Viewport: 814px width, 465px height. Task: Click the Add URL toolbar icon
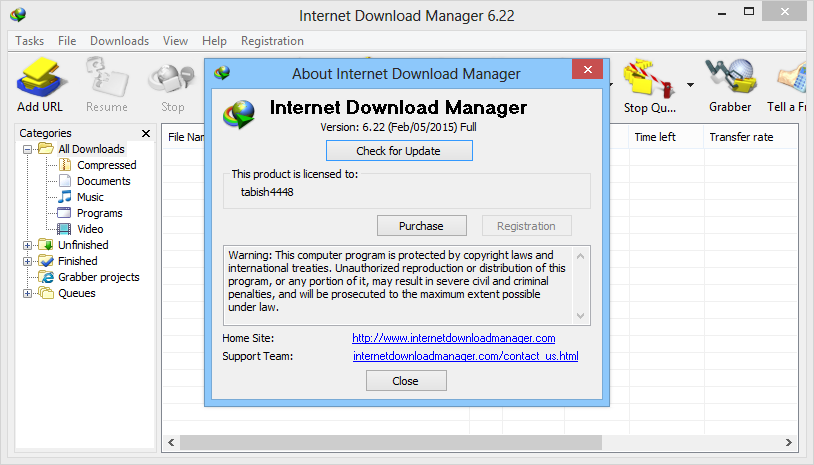(40, 85)
